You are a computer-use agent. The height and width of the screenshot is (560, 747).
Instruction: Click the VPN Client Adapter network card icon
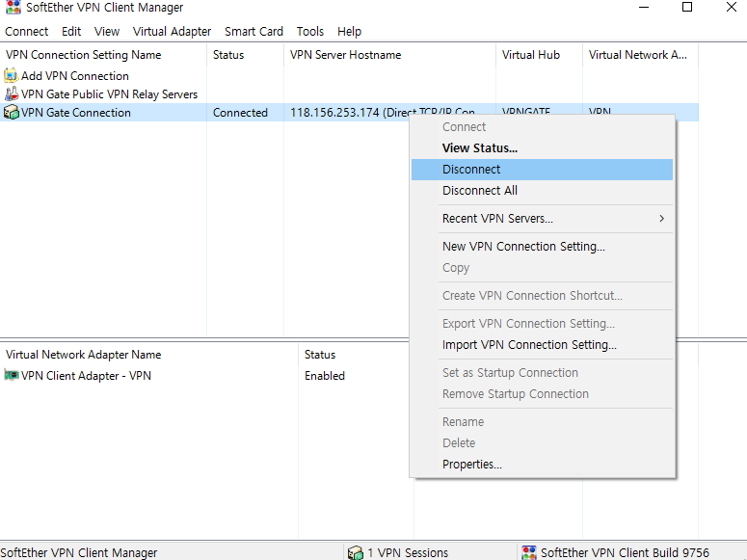point(11,376)
